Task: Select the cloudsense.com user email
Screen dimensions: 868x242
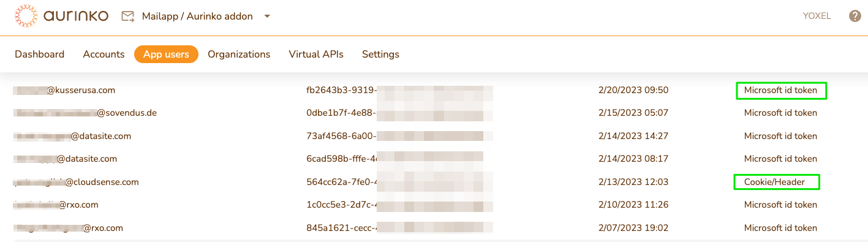Action: 76,182
